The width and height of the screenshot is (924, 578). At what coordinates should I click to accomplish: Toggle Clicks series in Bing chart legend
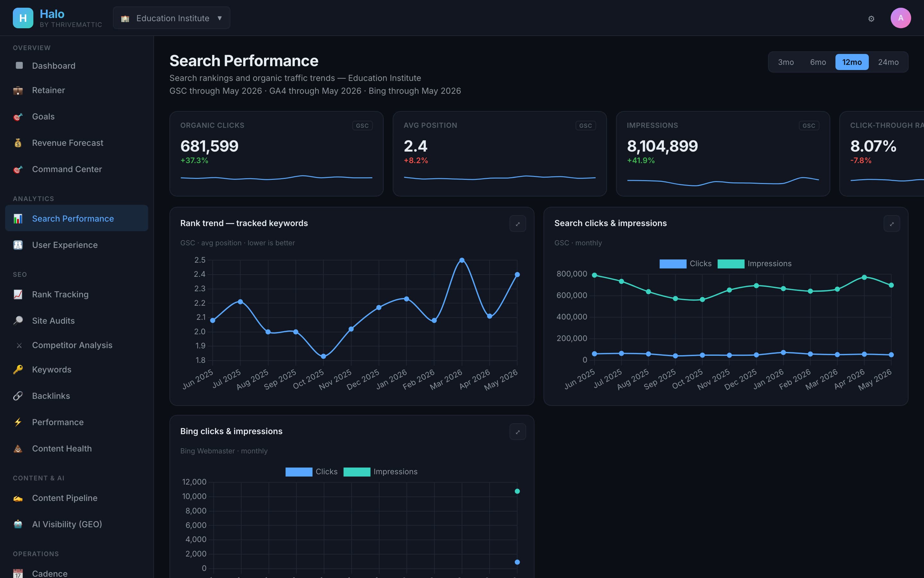click(312, 472)
